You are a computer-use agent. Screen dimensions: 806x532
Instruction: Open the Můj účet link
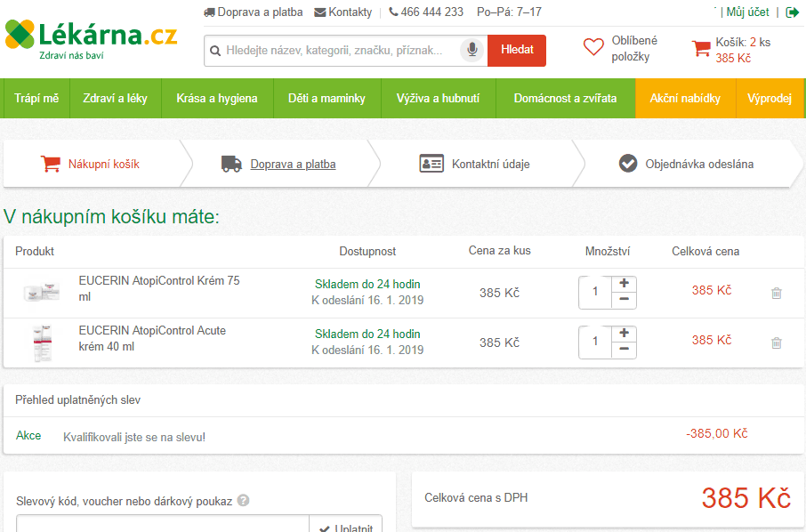pos(747,12)
